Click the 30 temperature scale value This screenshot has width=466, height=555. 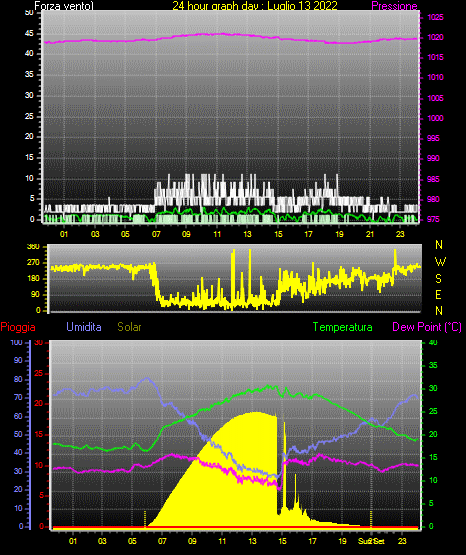tap(433, 388)
